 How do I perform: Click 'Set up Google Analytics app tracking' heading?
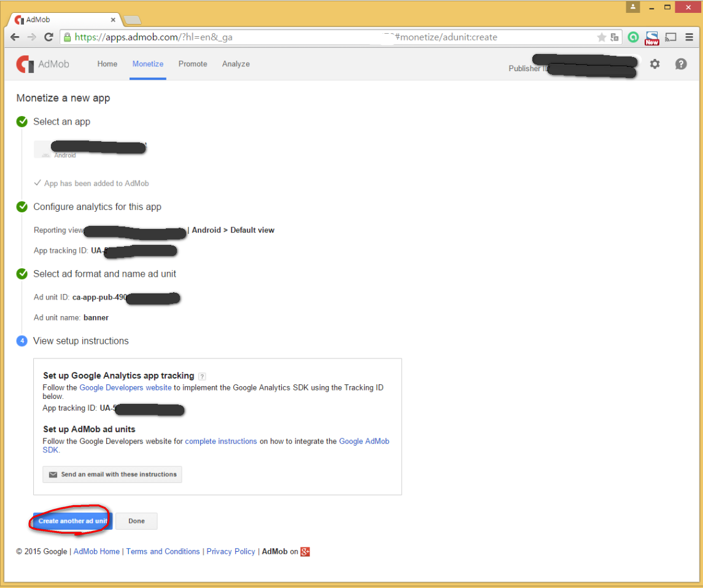click(x=118, y=376)
